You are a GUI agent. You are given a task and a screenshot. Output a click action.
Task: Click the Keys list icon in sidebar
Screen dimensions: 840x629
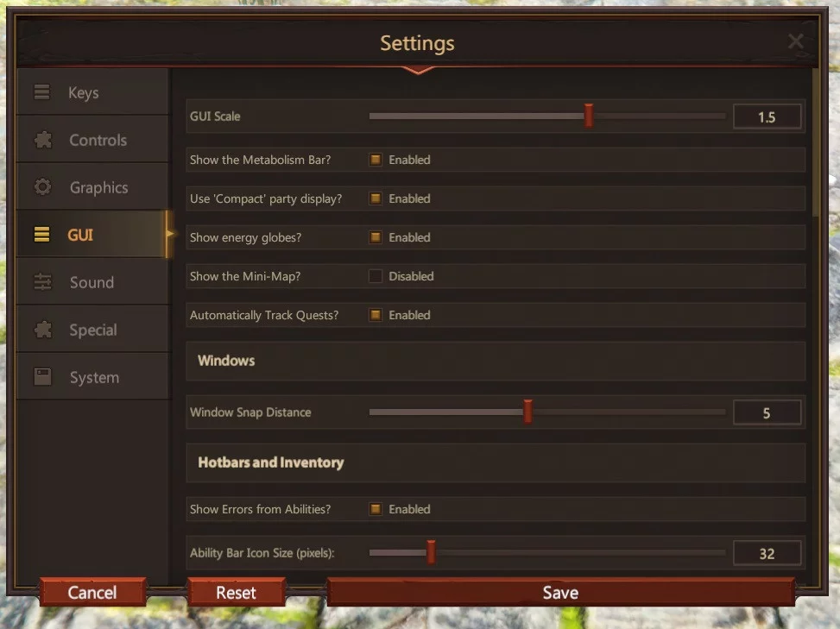tap(41, 92)
